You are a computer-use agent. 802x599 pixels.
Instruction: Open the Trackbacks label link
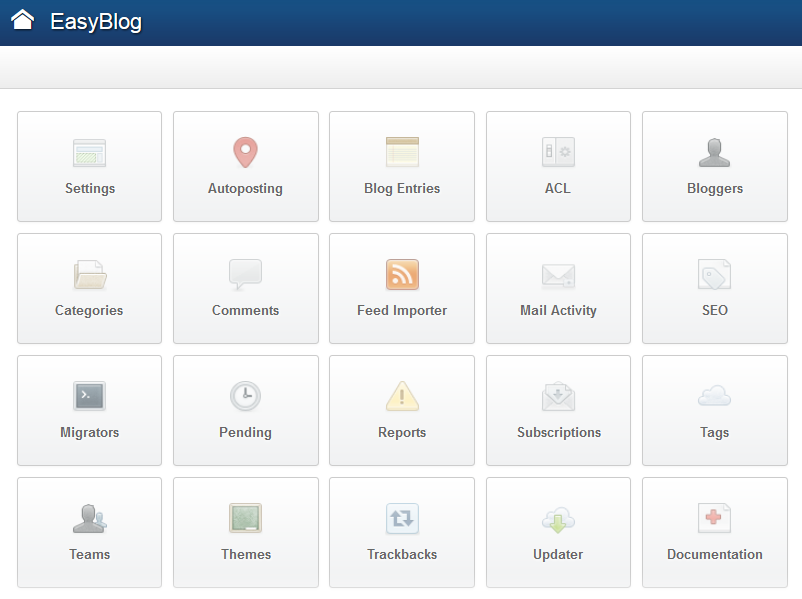(x=402, y=554)
